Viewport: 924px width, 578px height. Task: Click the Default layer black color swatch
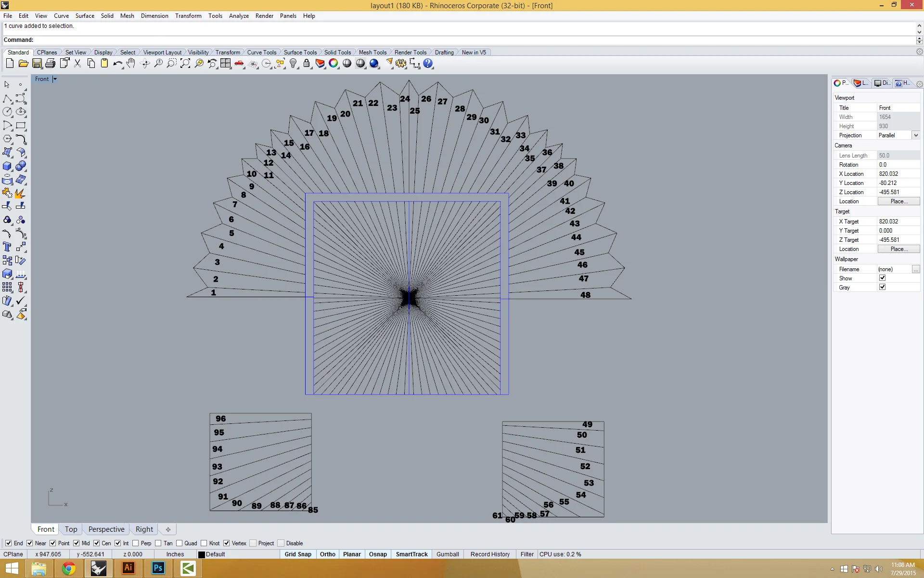pyautogui.click(x=202, y=554)
